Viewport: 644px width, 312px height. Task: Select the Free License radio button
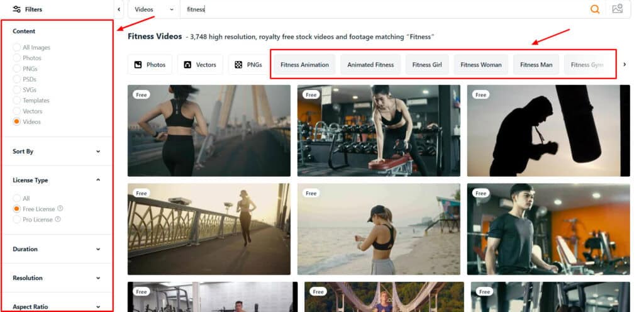click(16, 209)
